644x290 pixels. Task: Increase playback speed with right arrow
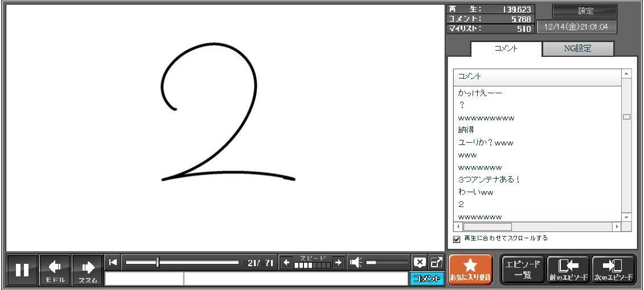coord(338,262)
